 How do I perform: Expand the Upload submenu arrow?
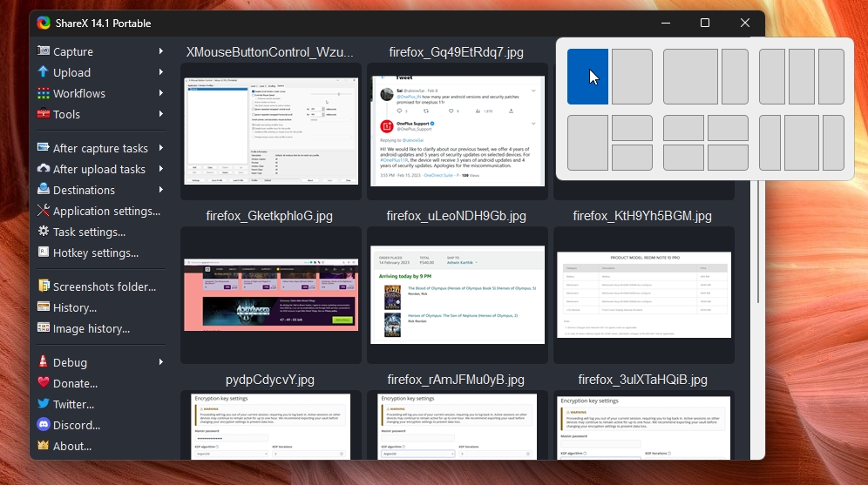click(160, 72)
